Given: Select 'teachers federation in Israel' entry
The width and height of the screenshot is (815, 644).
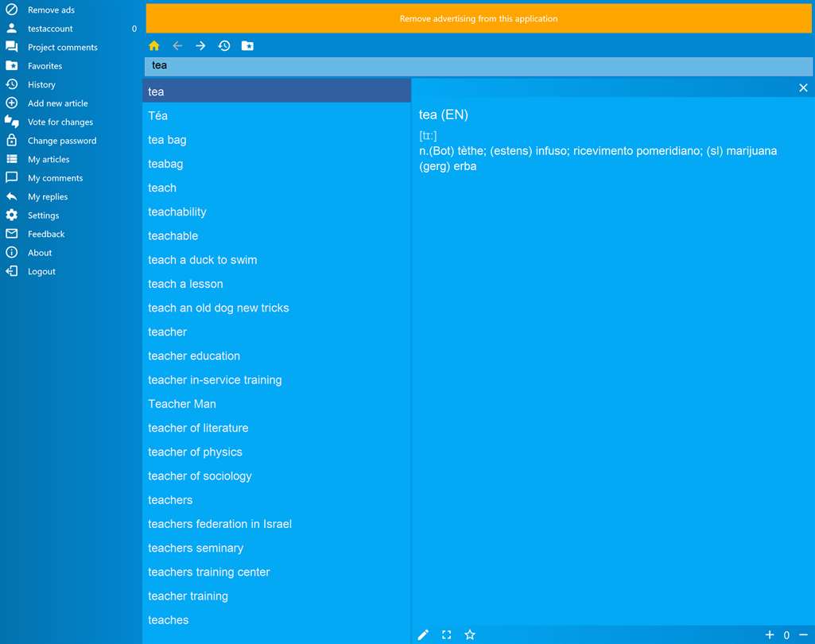Looking at the screenshot, I should (x=277, y=524).
